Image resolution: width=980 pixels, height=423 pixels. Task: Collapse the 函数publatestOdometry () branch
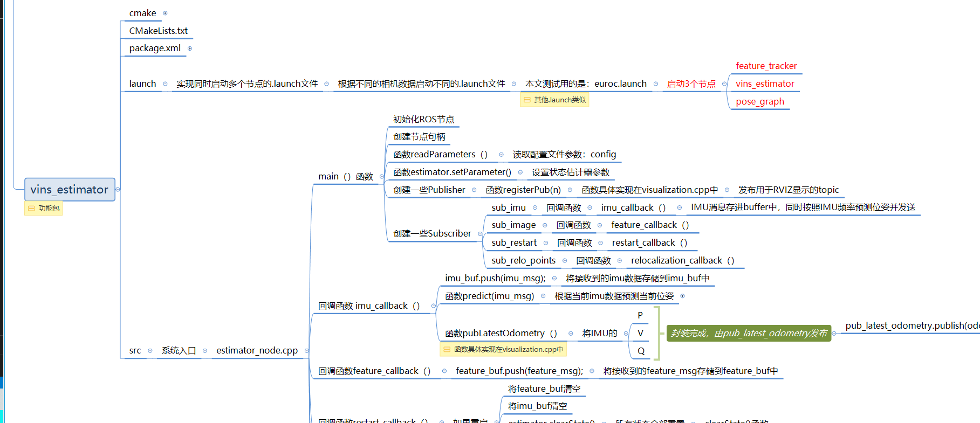coord(571,334)
